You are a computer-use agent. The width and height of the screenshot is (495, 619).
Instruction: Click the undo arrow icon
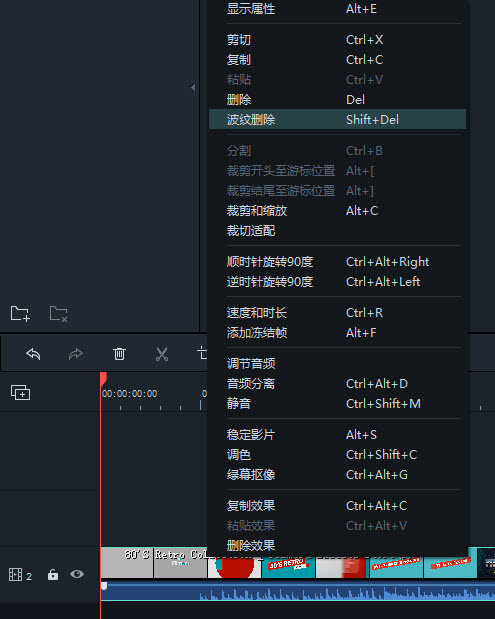click(33, 354)
